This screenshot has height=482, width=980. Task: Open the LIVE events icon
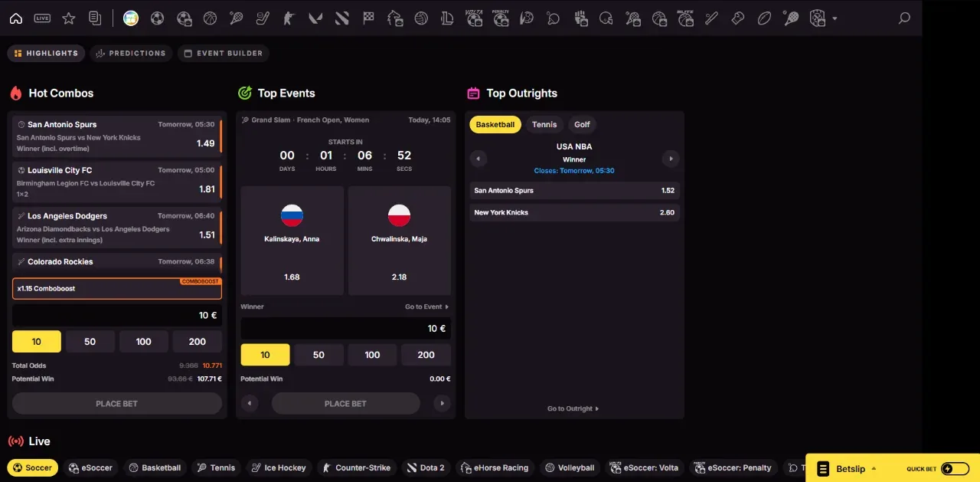point(42,18)
